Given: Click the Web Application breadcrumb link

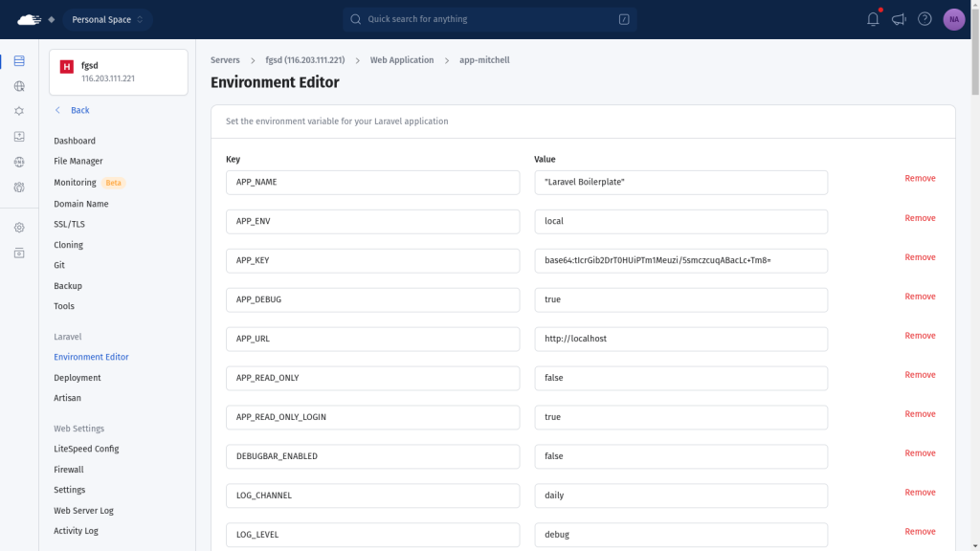Looking at the screenshot, I should (402, 60).
